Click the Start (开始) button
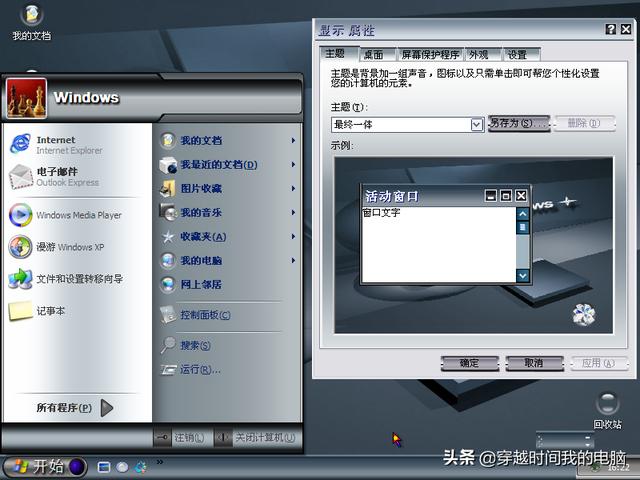The height and width of the screenshot is (480, 640). coord(45,467)
